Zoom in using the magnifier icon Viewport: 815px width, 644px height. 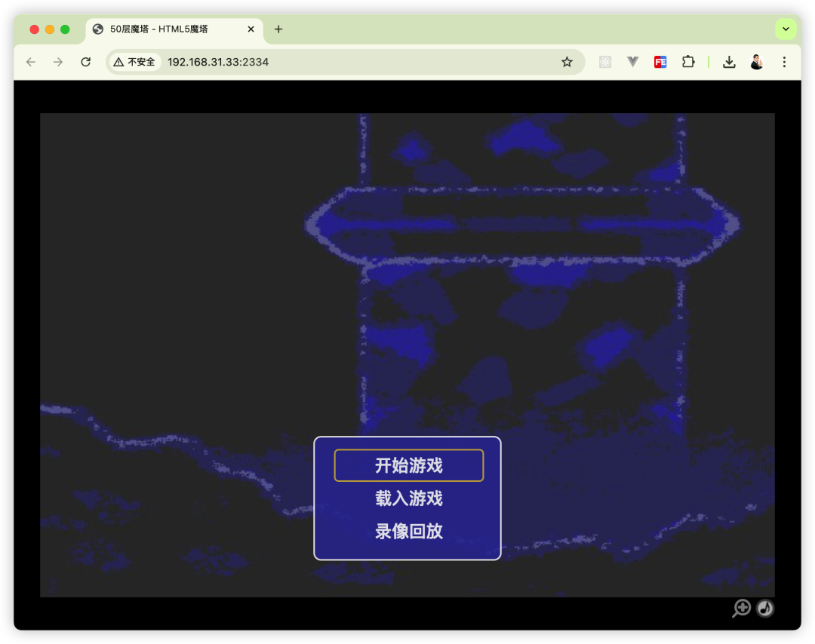(x=742, y=608)
